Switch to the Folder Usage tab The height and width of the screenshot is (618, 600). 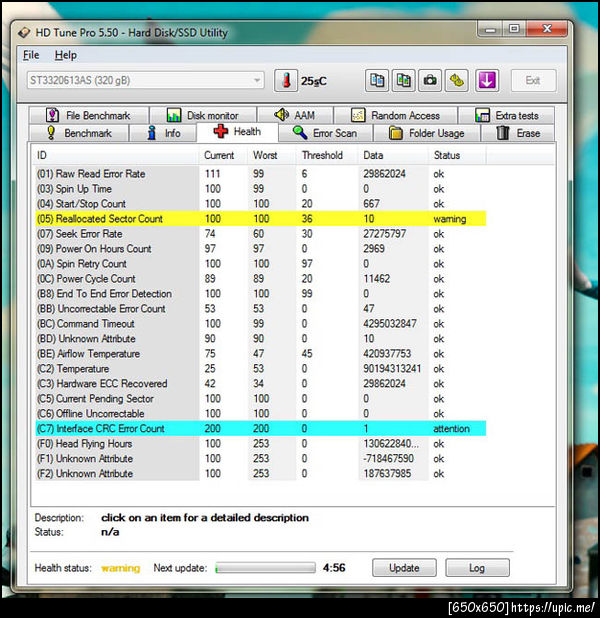coord(427,133)
